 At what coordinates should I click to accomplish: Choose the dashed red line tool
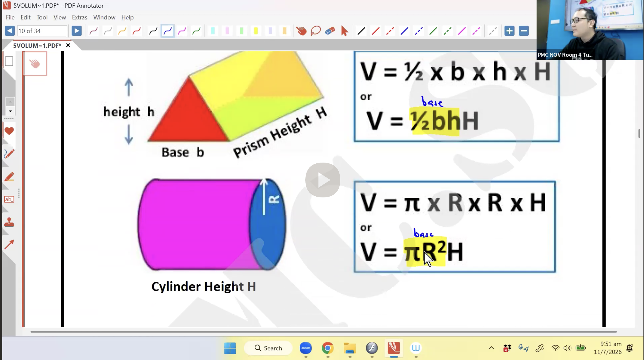click(x=390, y=31)
